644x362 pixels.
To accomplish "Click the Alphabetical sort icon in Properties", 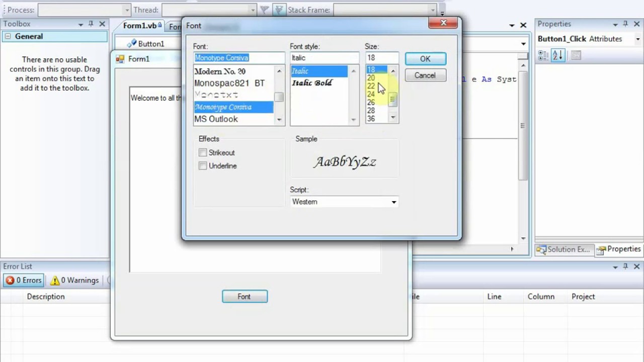I will 558,55.
